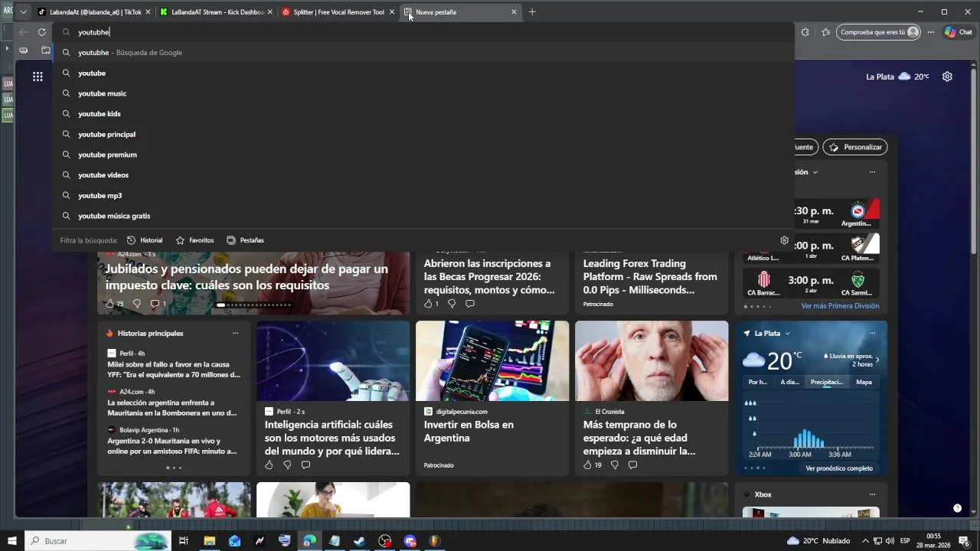
Task: Pick the 'youtube principal' suggestion
Action: 423,134
